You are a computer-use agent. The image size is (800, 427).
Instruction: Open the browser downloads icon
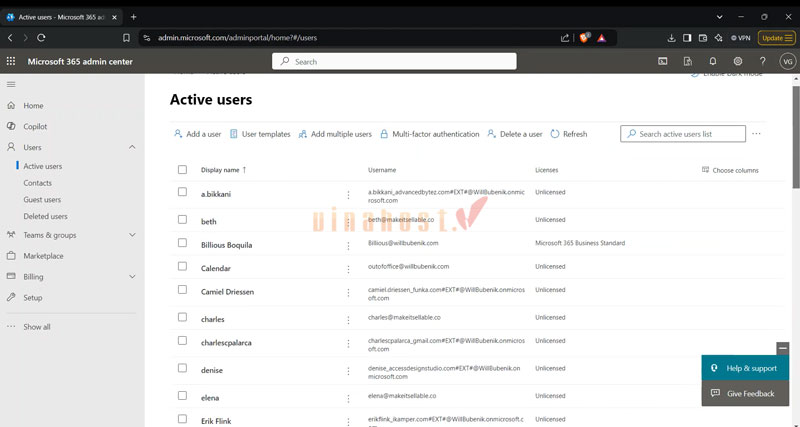671,38
